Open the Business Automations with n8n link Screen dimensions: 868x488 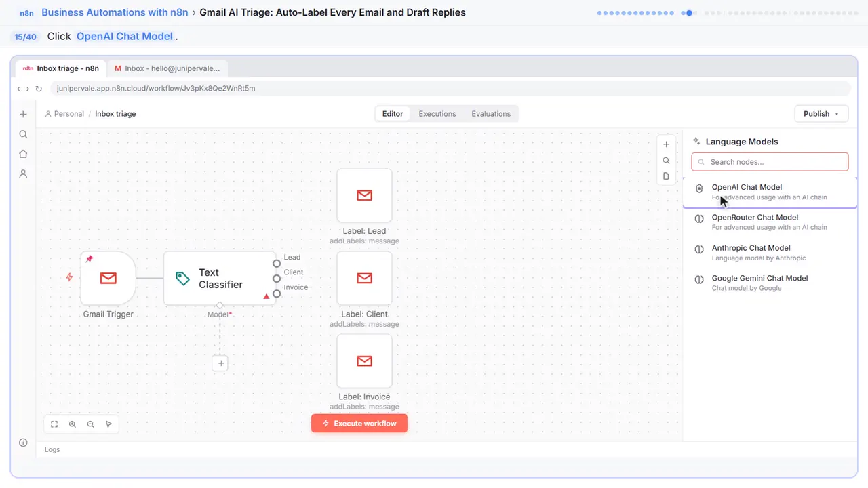tap(115, 12)
